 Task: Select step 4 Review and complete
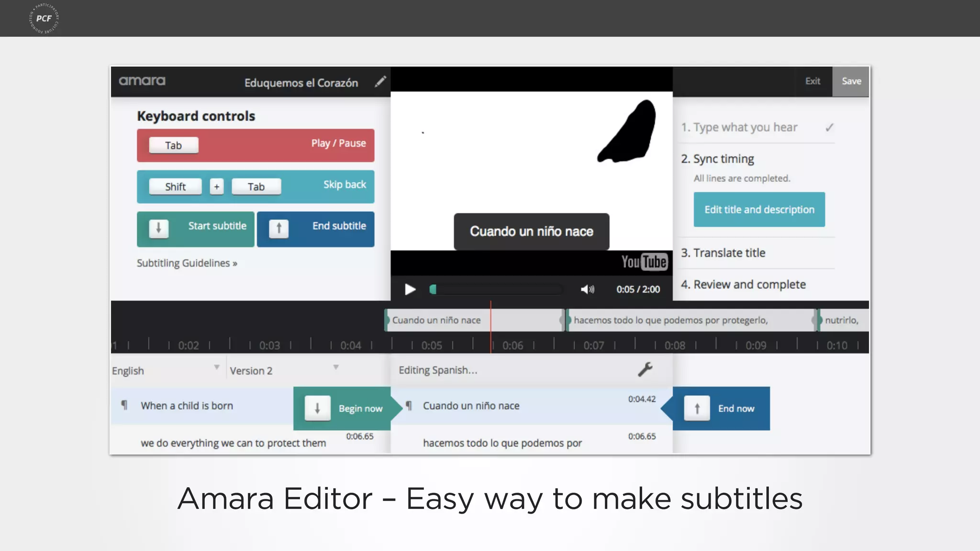[x=743, y=285]
